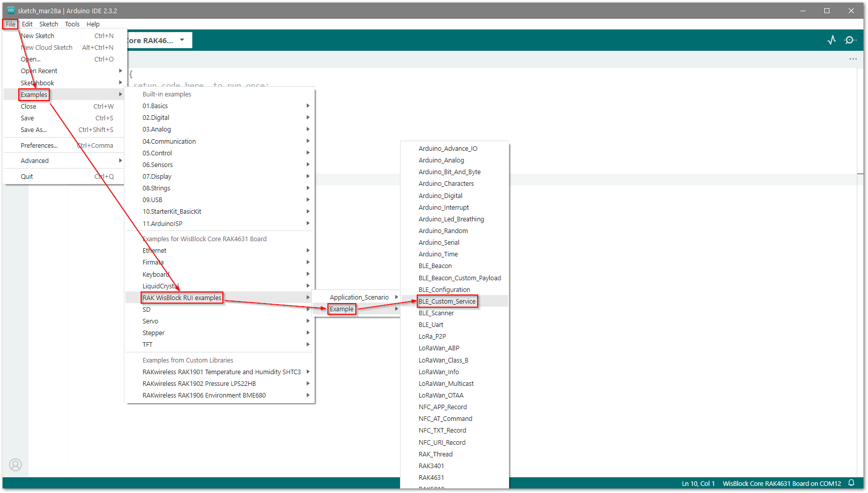Image resolution: width=868 pixels, height=493 pixels.
Task: Select TFT examples entry
Action: (x=220, y=344)
